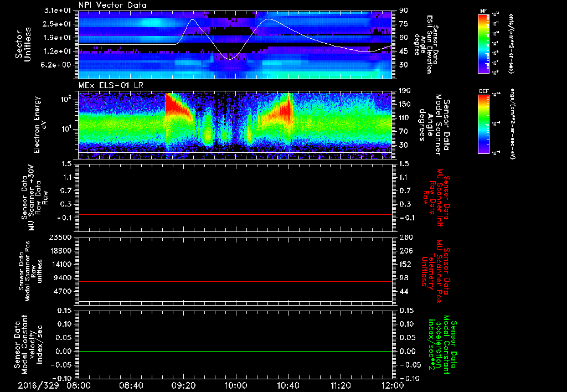
Task: Select the 'Sector Unitless' axis label
Action: pos(23,44)
